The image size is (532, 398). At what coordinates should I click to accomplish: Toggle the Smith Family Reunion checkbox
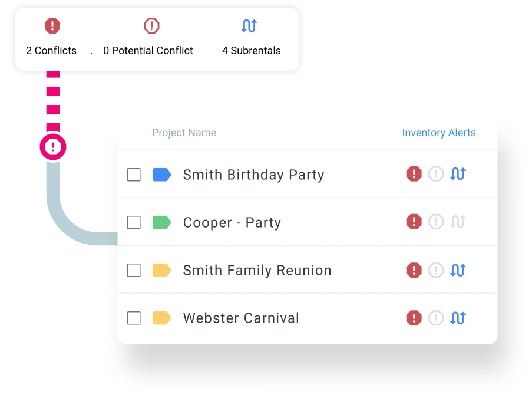(134, 270)
